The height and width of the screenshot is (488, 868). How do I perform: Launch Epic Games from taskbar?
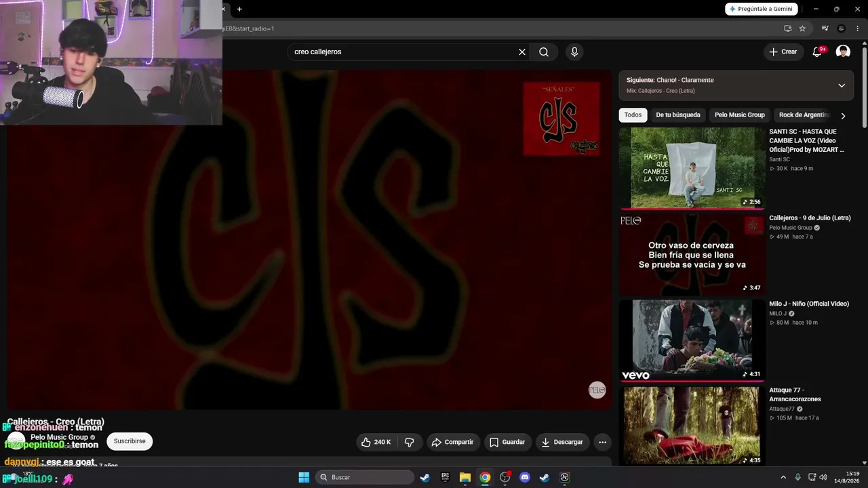[445, 477]
